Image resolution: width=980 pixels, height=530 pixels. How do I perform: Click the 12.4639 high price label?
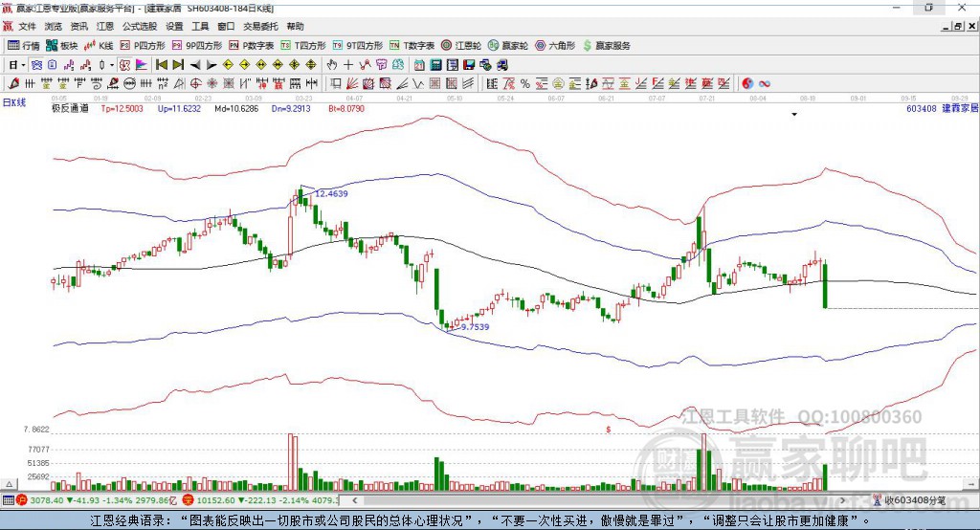pyautogui.click(x=331, y=194)
